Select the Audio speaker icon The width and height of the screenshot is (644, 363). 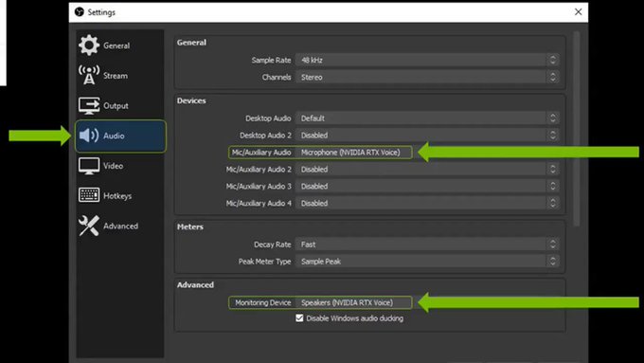click(x=89, y=136)
